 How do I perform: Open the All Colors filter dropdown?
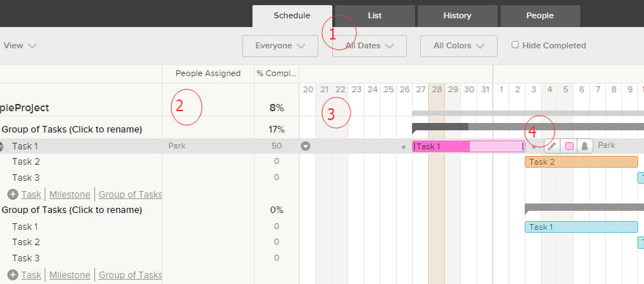[x=459, y=45]
